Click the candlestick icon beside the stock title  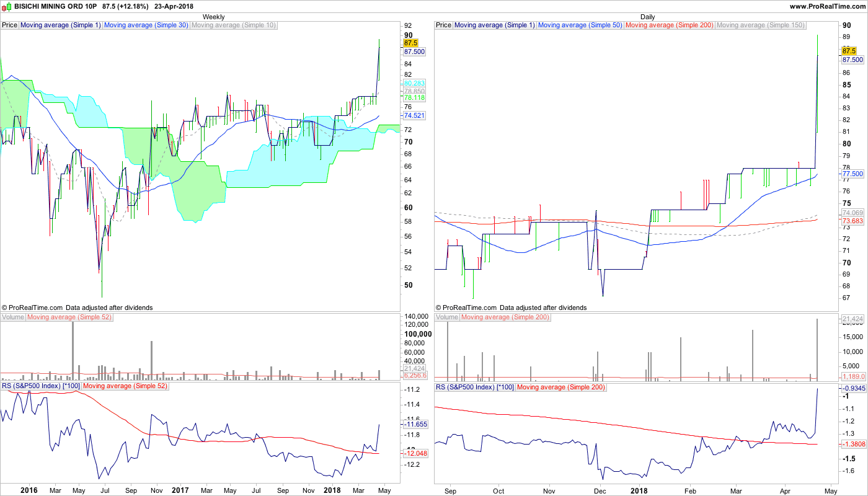click(7, 6)
